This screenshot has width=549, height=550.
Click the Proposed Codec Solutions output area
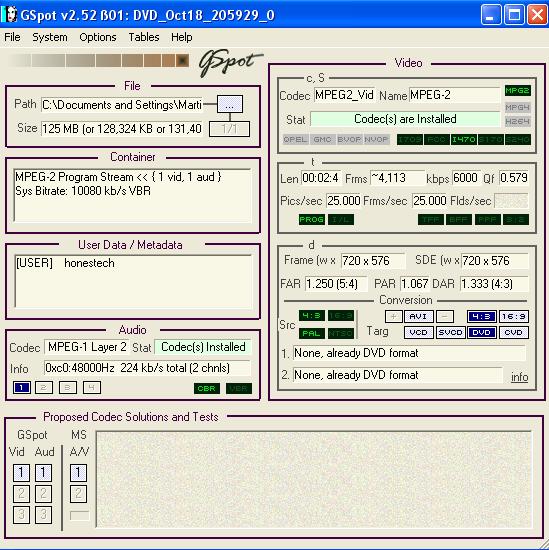(x=314, y=479)
